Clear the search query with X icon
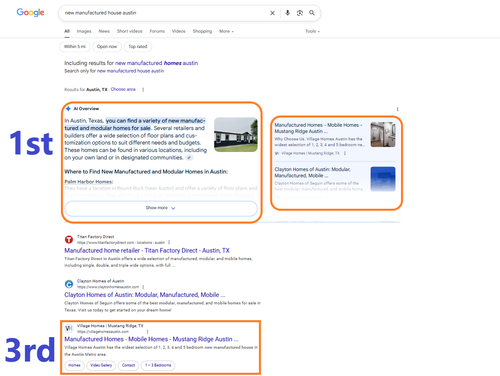Image resolution: width=500 pixels, height=376 pixels. tap(272, 13)
